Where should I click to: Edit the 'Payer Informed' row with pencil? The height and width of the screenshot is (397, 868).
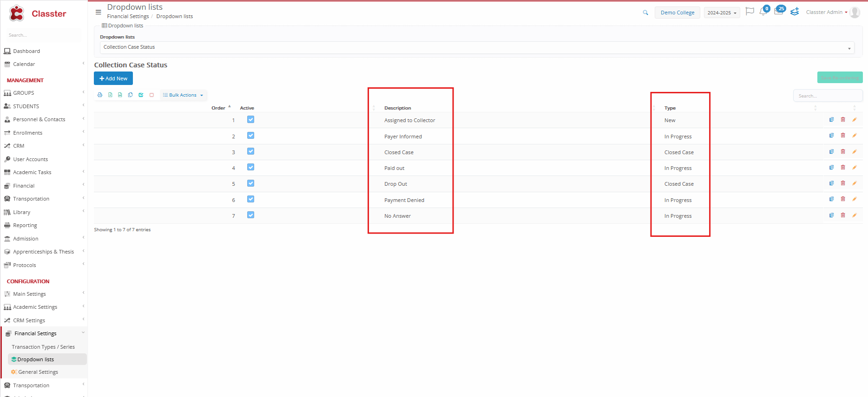point(854,136)
